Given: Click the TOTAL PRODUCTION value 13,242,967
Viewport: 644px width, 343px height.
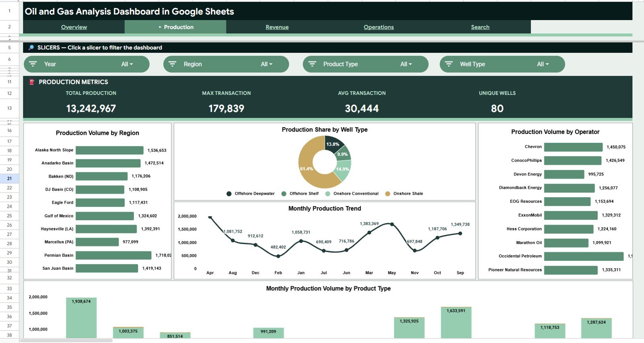Looking at the screenshot, I should pos(91,108).
